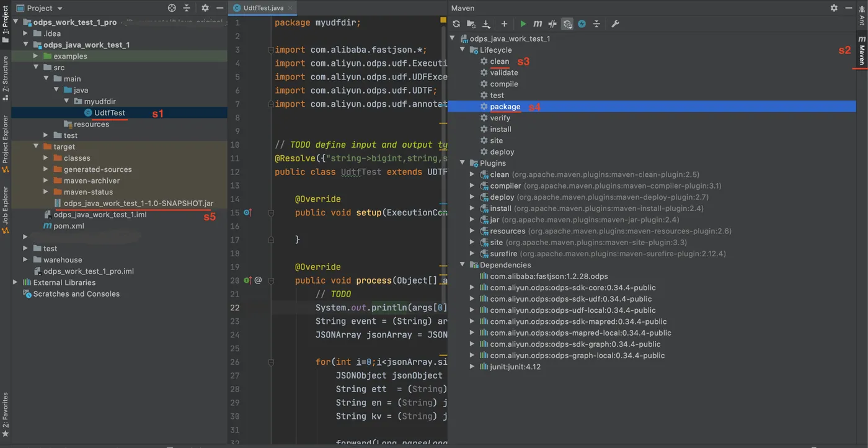Select the deploy lifecycle goal

502,152
